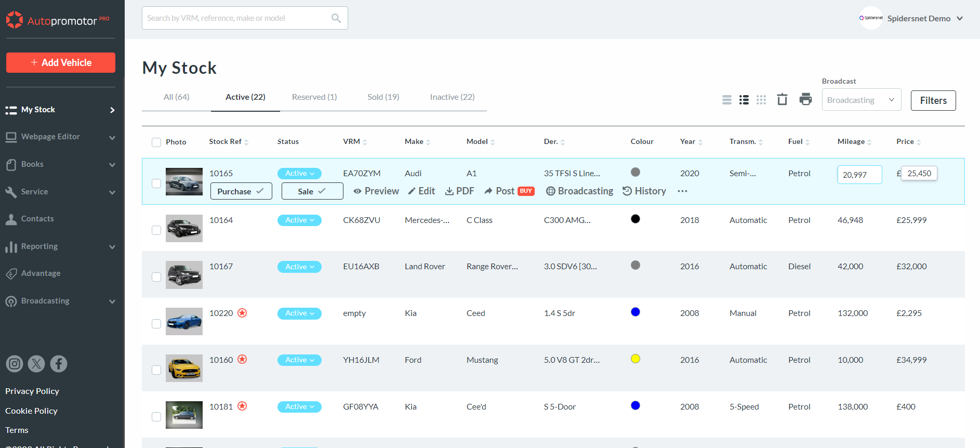
Task: Click the print icon in the toolbar
Action: pos(805,99)
